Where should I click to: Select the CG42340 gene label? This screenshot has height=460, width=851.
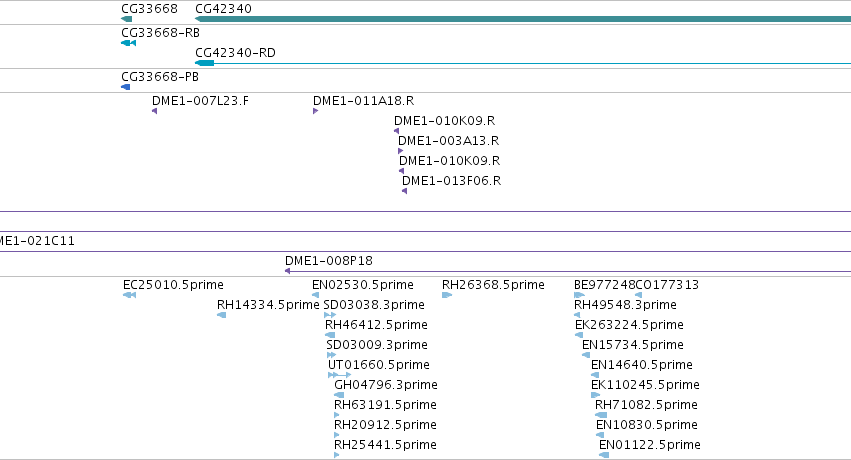(223, 9)
